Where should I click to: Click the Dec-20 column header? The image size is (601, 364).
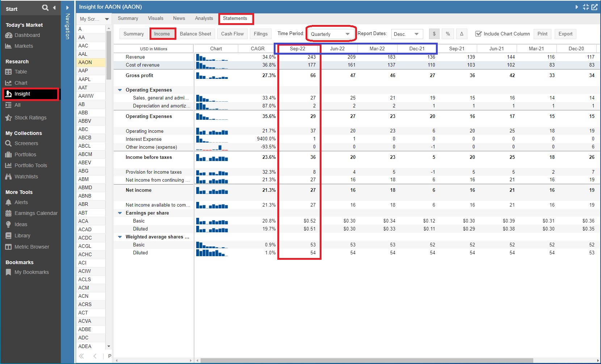pos(576,48)
